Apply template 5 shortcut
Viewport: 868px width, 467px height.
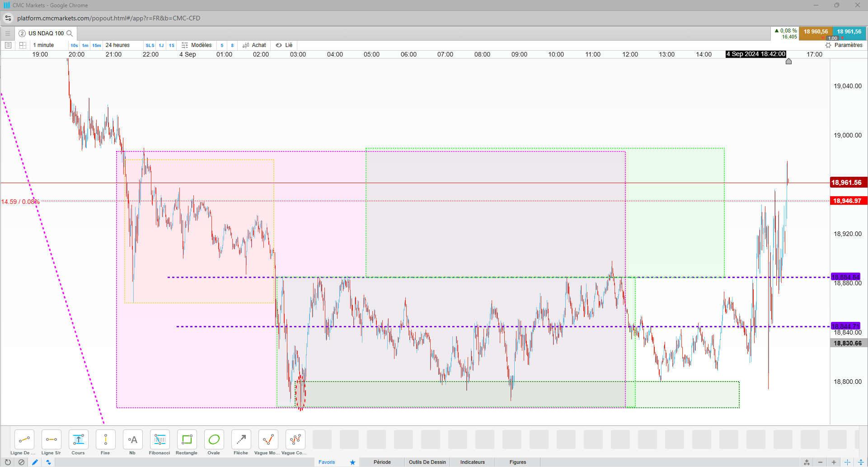(222, 45)
